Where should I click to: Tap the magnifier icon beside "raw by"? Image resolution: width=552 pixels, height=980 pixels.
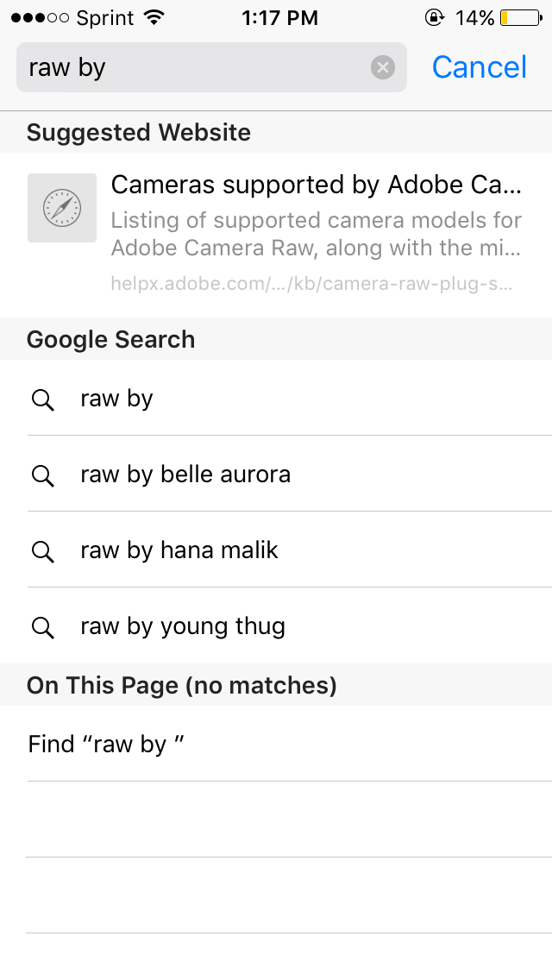click(x=42, y=399)
